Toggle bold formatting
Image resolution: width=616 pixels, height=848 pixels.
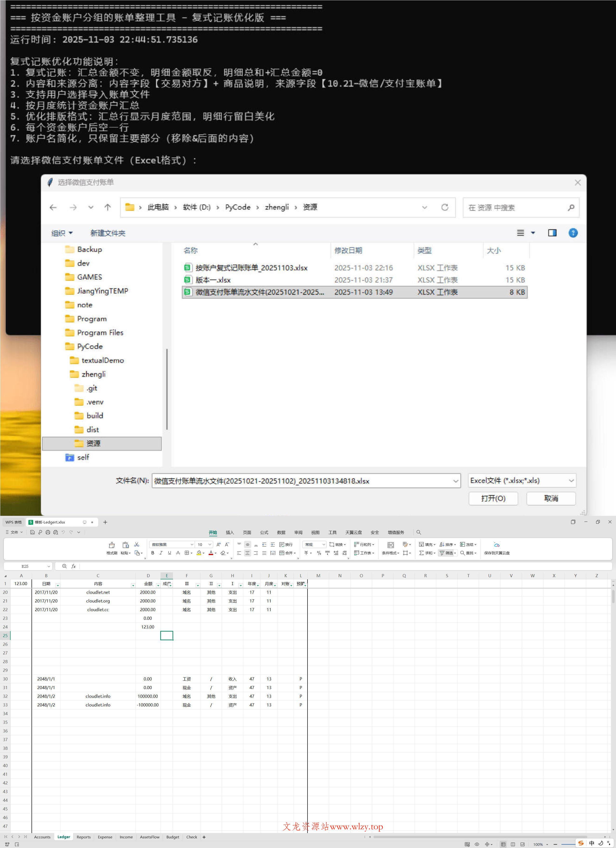point(153,553)
